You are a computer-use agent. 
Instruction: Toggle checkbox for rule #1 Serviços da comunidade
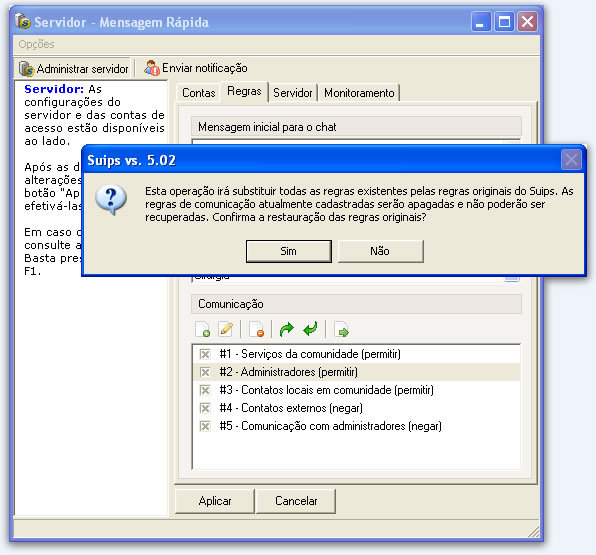pos(205,354)
